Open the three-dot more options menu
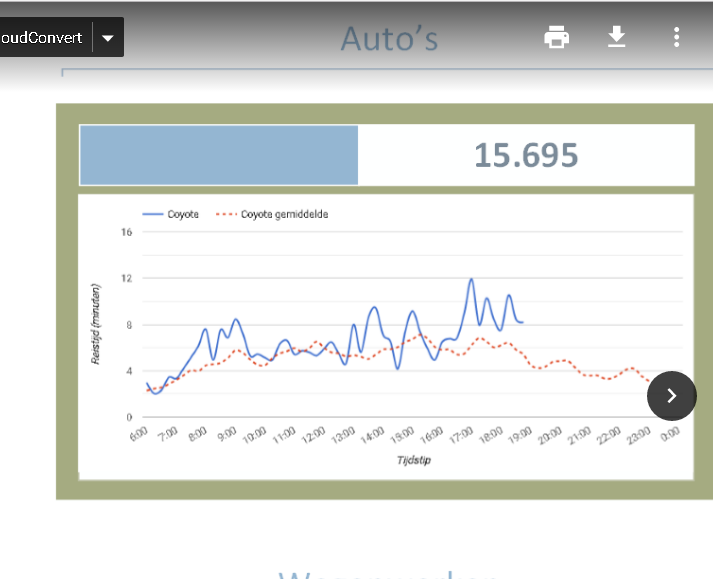The width and height of the screenshot is (713, 579). click(677, 37)
